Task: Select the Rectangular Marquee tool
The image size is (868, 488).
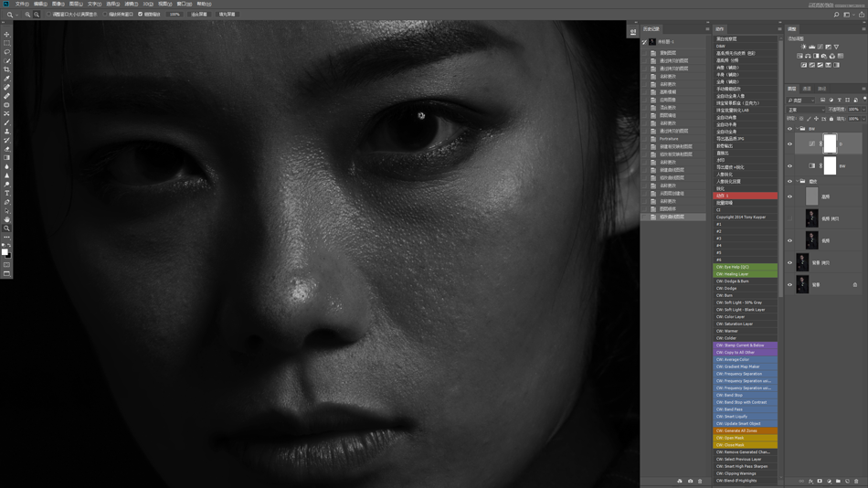Action: click(6, 43)
